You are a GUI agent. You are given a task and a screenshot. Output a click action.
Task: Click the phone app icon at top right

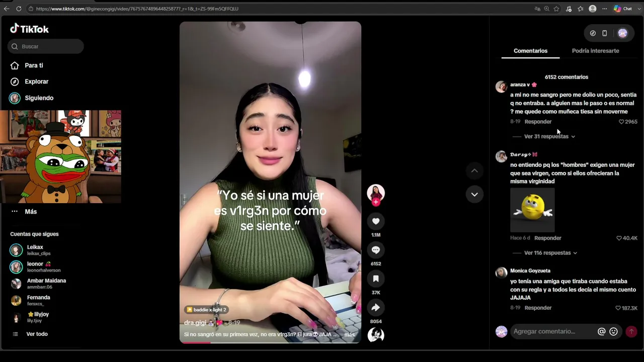click(605, 33)
